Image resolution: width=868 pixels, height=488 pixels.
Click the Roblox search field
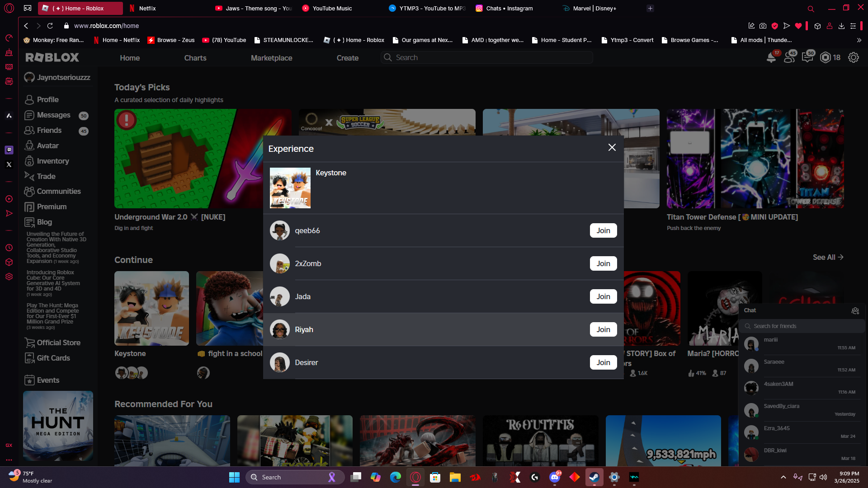488,57
